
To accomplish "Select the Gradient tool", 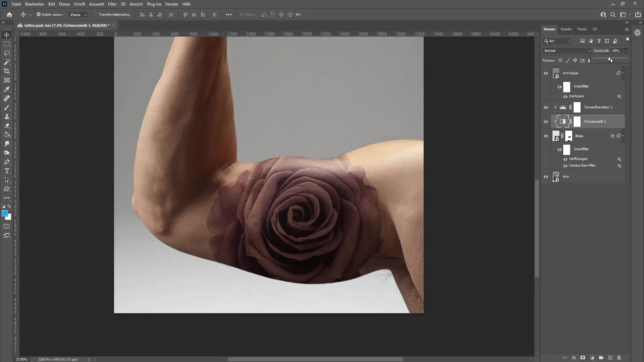I will pos(7,134).
